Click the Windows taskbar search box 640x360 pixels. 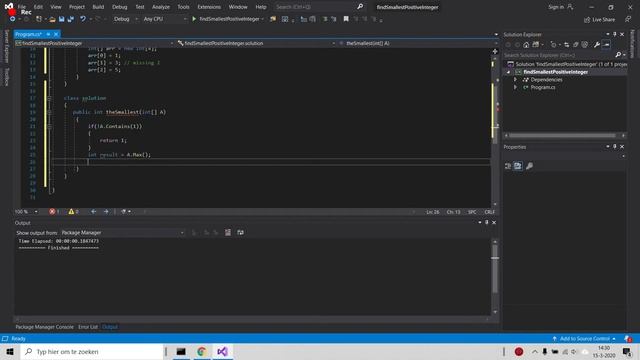click(x=92, y=351)
